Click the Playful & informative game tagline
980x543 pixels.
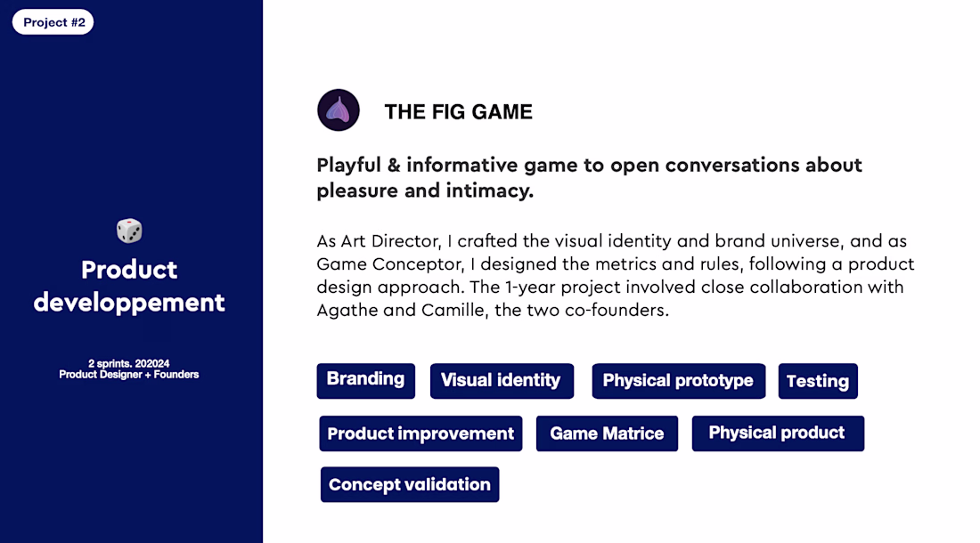[590, 178]
